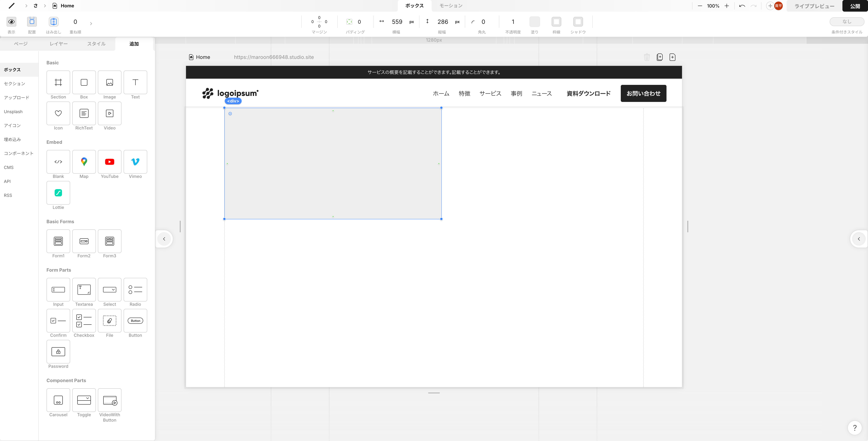The height and width of the screenshot is (441, 868).
Task: Click お問い合わせ button on canvas
Action: click(643, 93)
